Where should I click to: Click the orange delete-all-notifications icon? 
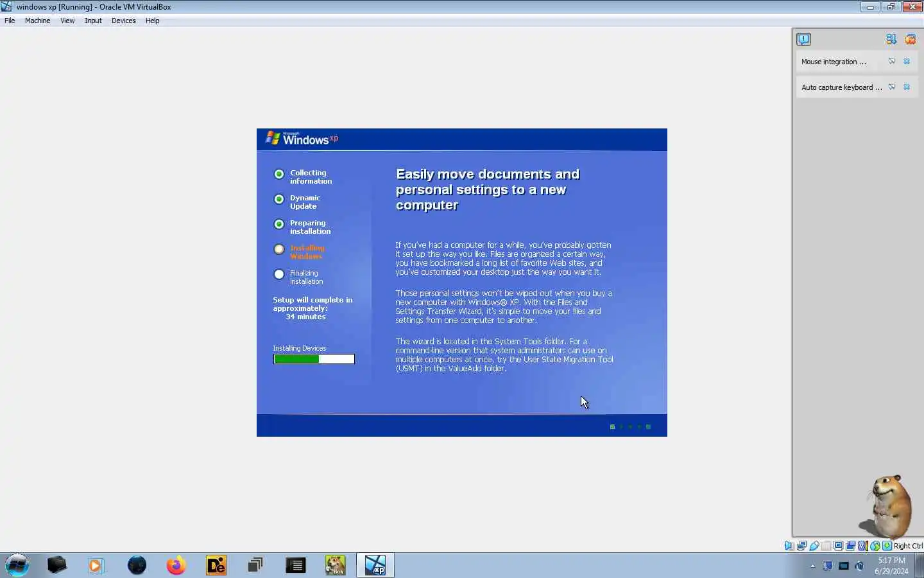910,39
